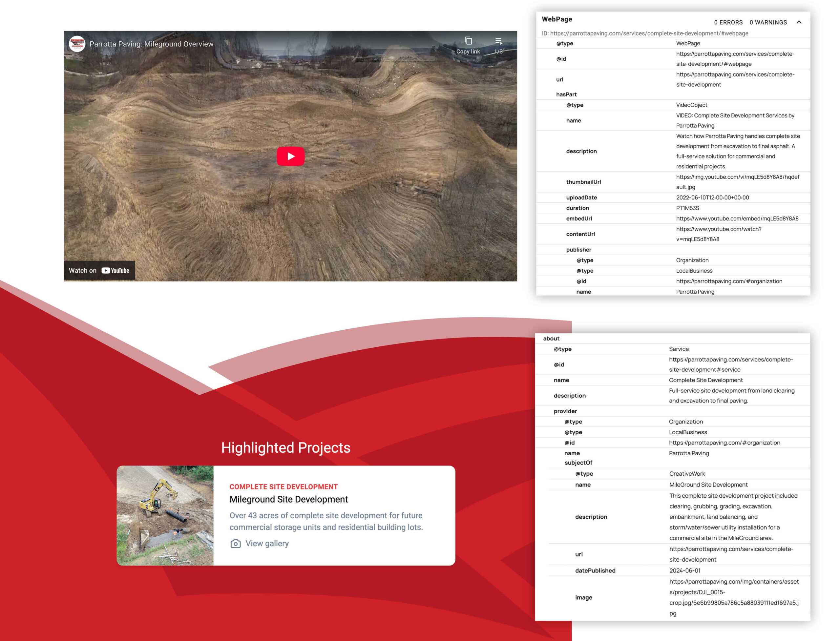Click the name value Complete Site Development
Screen dimensions: 840x641
click(706, 380)
